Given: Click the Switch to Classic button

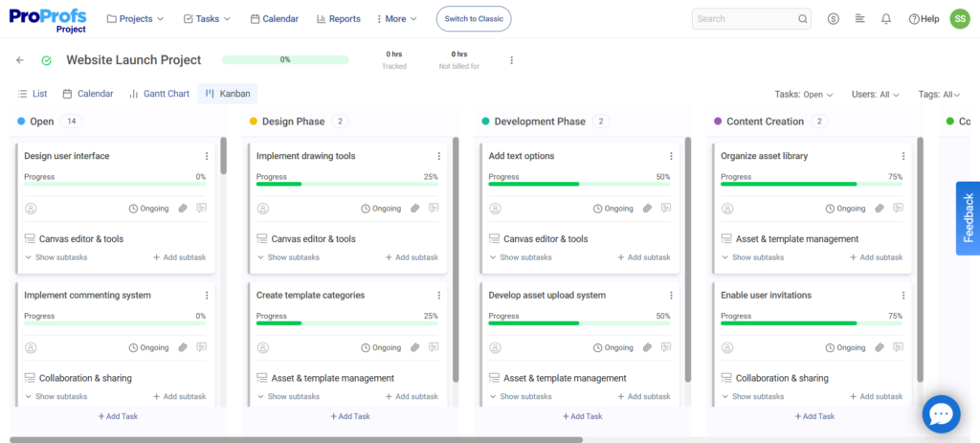Looking at the screenshot, I should tap(474, 19).
